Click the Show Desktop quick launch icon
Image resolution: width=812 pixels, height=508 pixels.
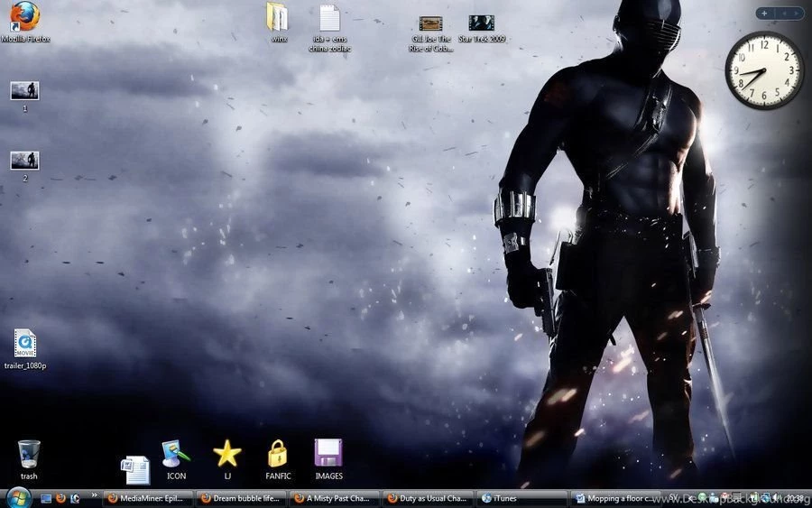click(x=46, y=499)
